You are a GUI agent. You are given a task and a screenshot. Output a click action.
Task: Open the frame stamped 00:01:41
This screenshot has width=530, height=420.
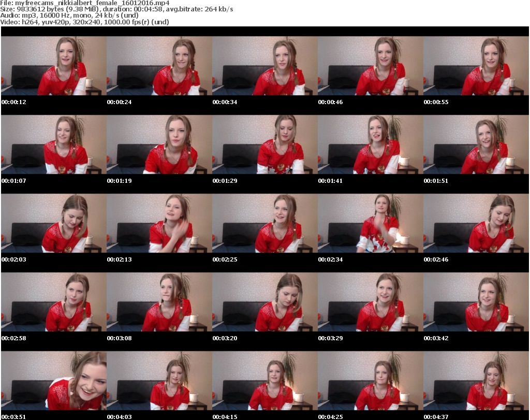coord(371,144)
